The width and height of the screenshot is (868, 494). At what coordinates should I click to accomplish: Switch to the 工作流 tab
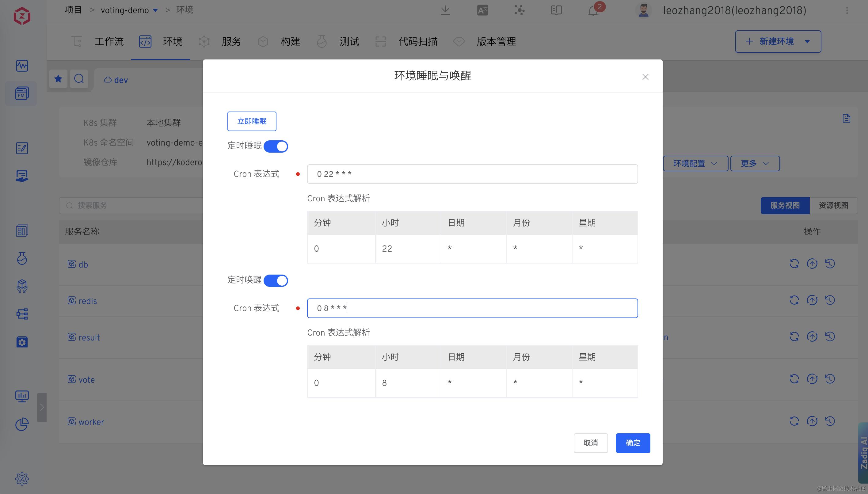coord(108,41)
